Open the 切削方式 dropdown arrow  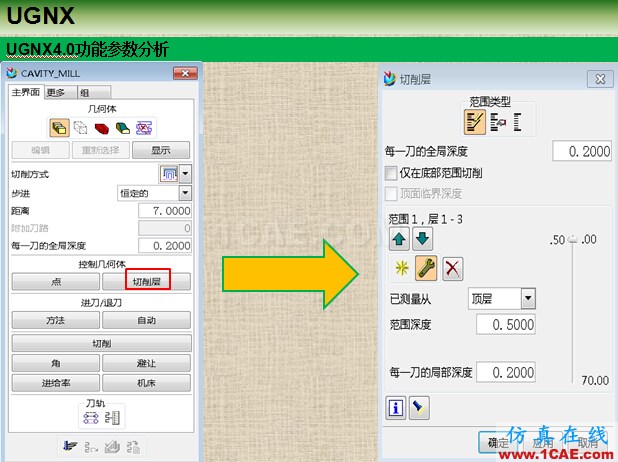coord(185,174)
